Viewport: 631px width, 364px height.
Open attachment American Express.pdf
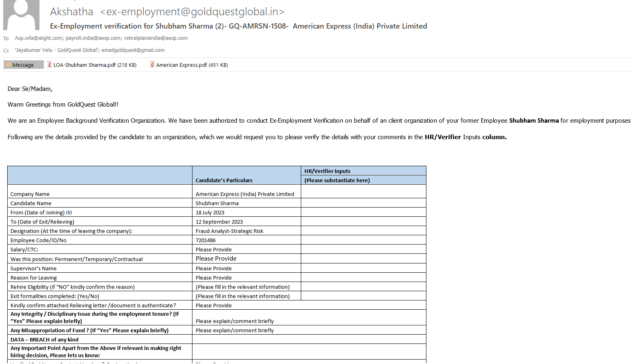tap(189, 65)
